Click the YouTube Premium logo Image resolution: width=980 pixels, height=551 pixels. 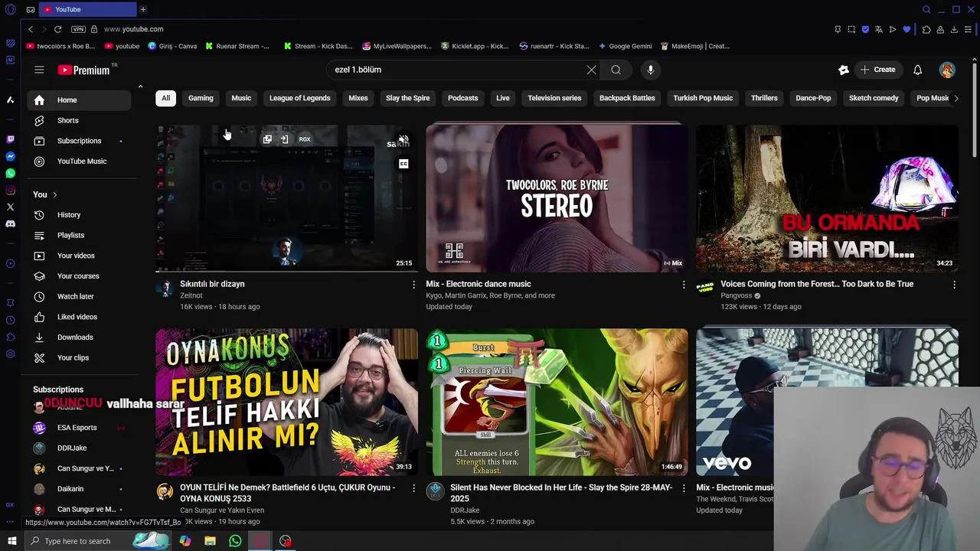point(86,70)
